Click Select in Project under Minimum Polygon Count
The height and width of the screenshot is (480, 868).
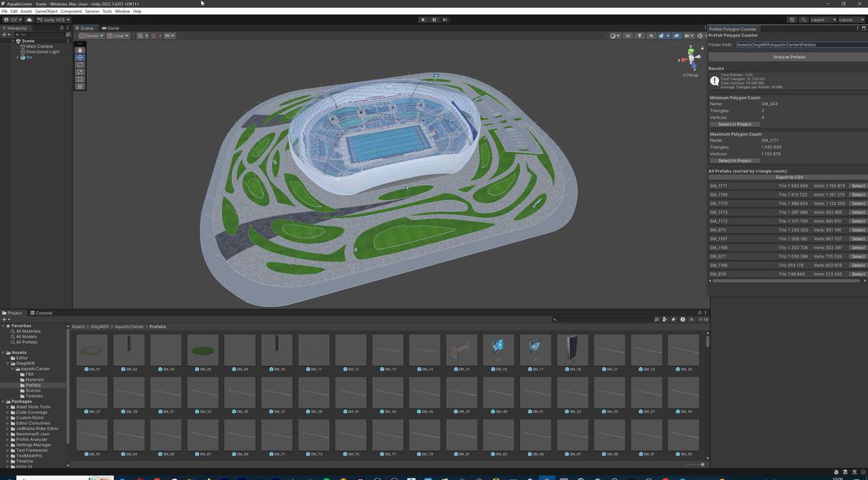pos(735,125)
